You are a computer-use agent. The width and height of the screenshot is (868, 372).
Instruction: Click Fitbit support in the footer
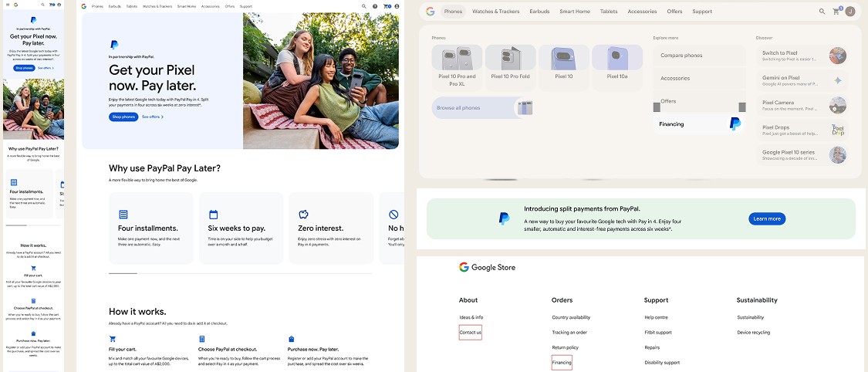tap(658, 333)
